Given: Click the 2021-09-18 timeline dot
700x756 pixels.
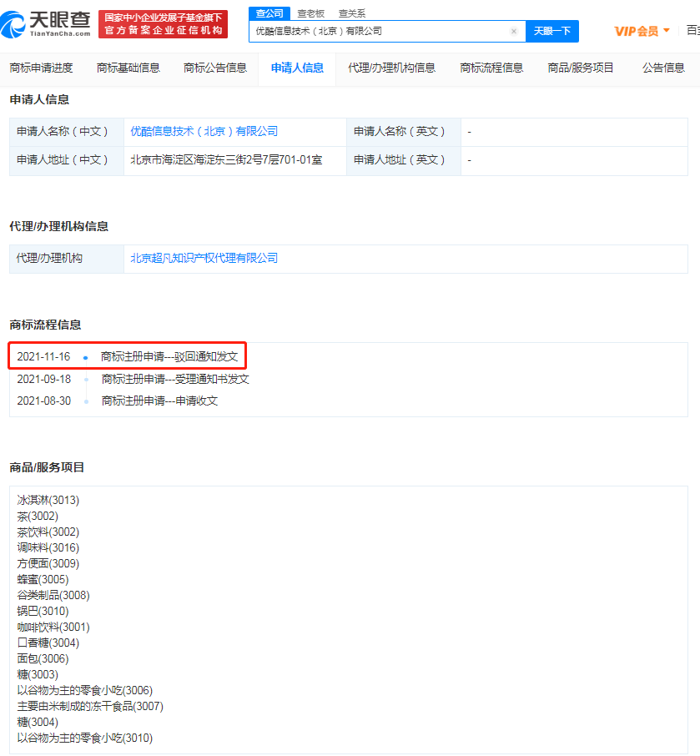Looking at the screenshot, I should pos(86,380).
